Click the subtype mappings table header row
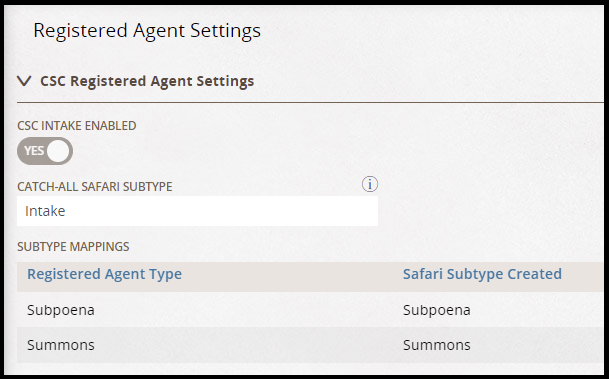This screenshot has height=379, width=609. (310, 277)
